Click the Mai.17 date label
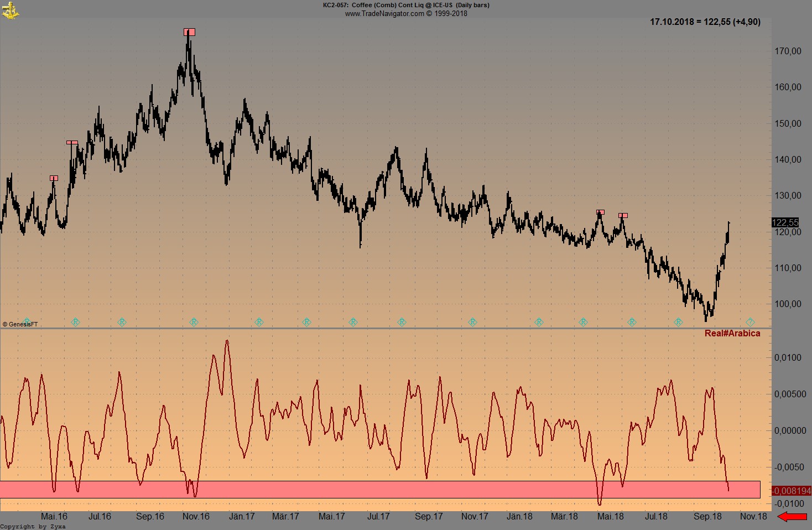Image resolution: width=812 pixels, height=530 pixels. pos(332,516)
